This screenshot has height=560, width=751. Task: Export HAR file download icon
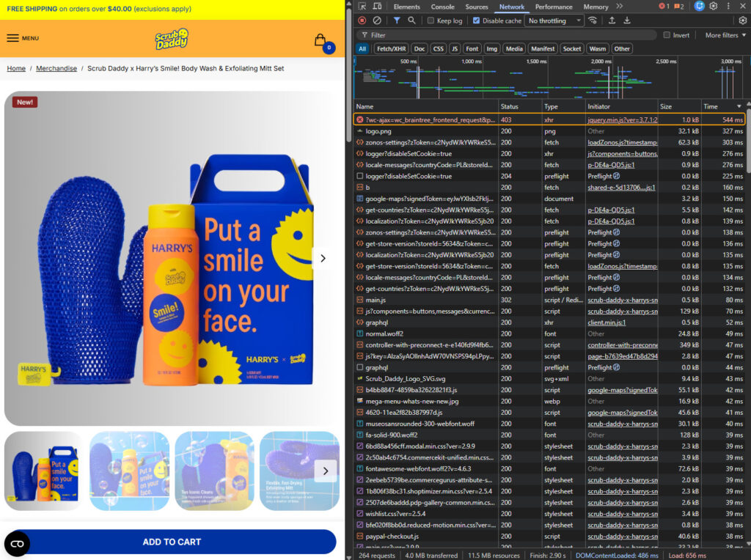627,21
